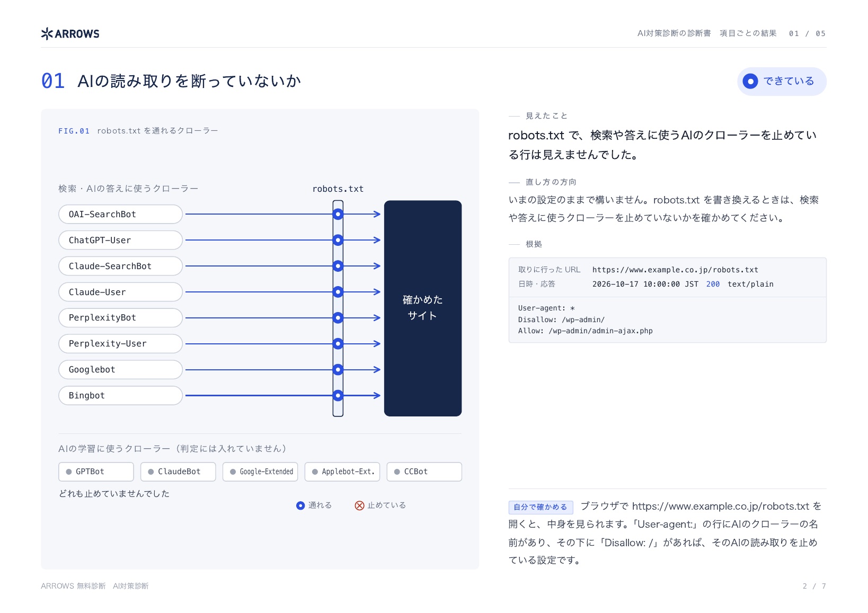The height and width of the screenshot is (613, 868).
Task: Click the pass marker on the Claude-User line
Action: (x=338, y=292)
